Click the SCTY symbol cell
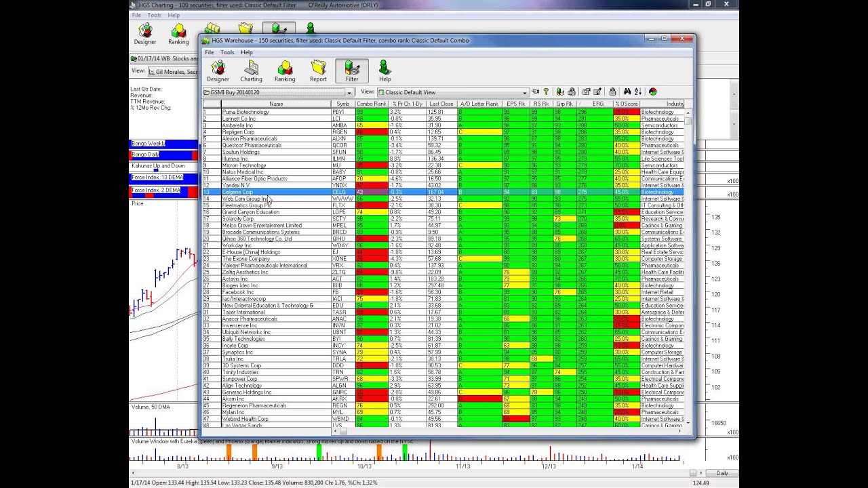Image resolution: width=868 pixels, height=488 pixels. (343, 219)
